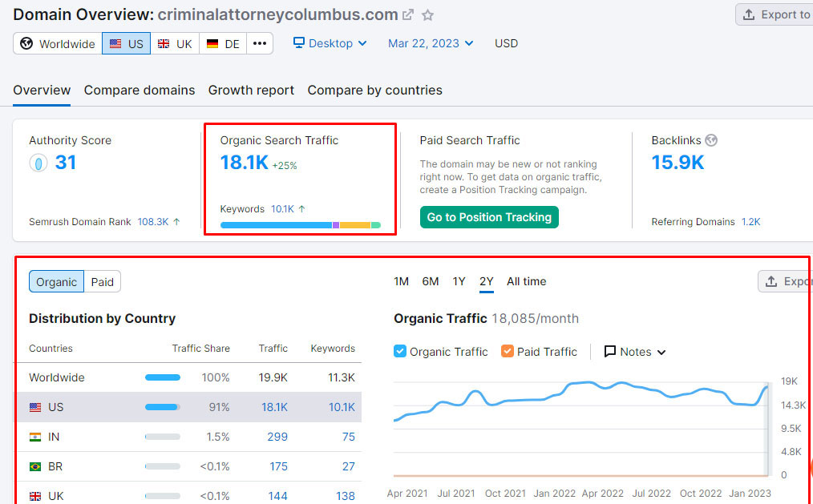This screenshot has width=813, height=504.
Task: Click Go to Position Tracking button
Action: pyautogui.click(x=489, y=217)
